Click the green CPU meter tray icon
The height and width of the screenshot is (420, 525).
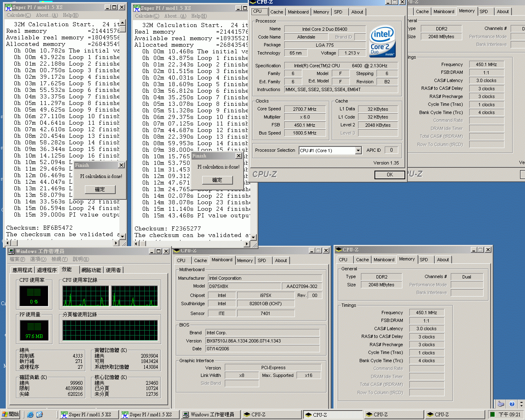493,415
